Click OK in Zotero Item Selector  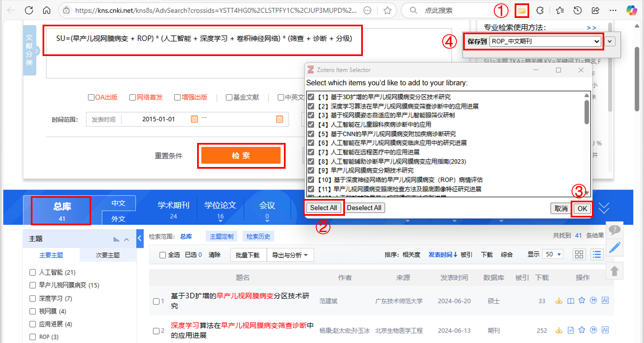pos(582,208)
